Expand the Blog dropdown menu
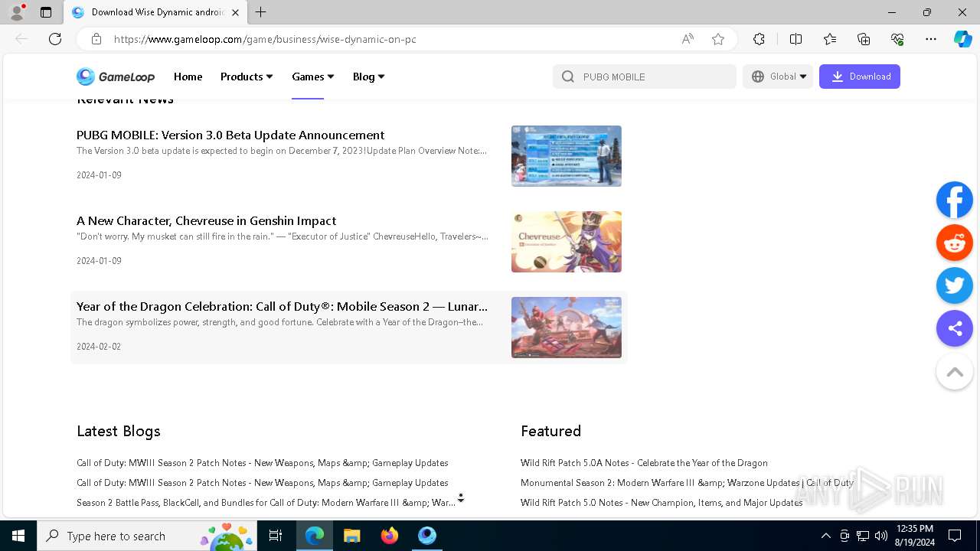Screen dimensions: 980x551 point(369,77)
